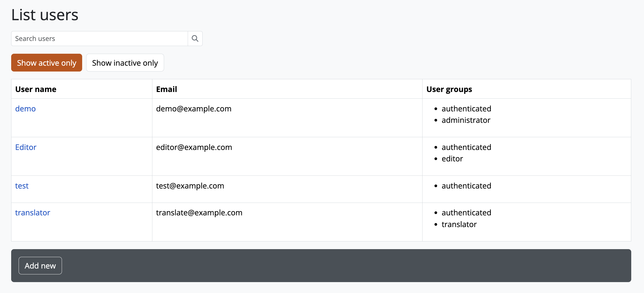Toggle the Show active only filter

(x=47, y=63)
